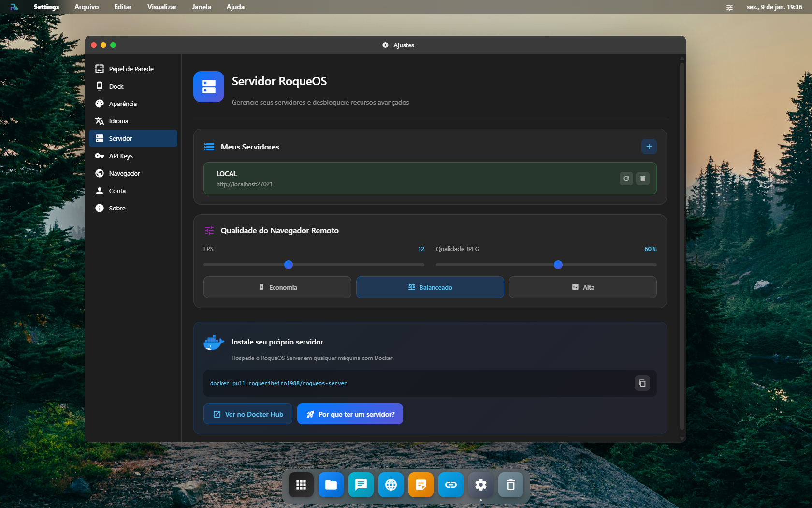Image resolution: width=812 pixels, height=508 pixels.
Task: Copy the docker pull command
Action: (x=642, y=383)
